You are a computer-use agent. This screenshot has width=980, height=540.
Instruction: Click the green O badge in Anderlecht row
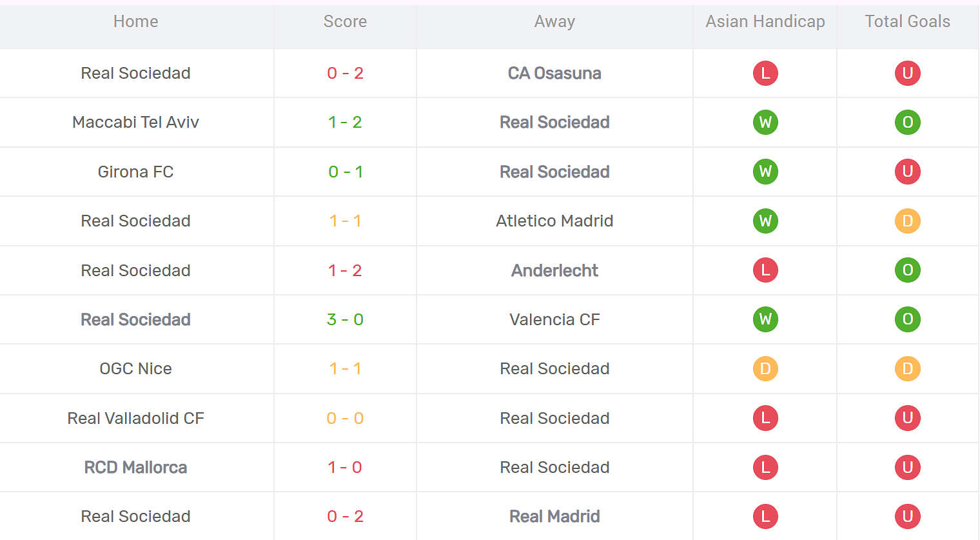point(907,270)
